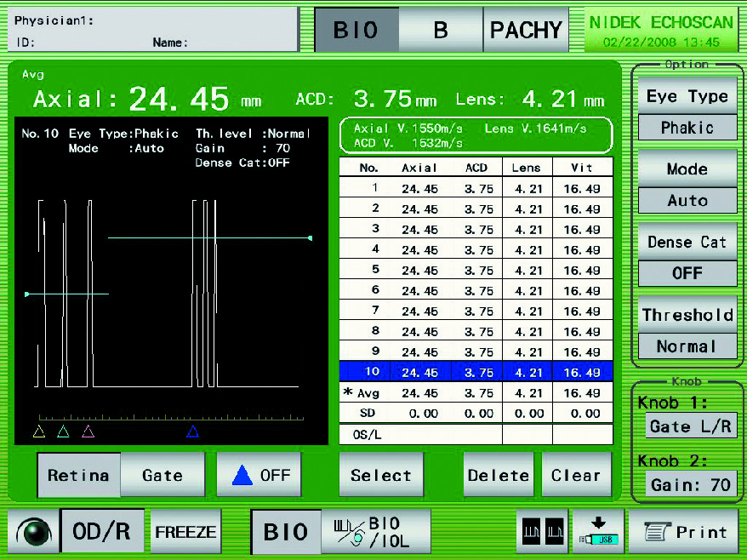The image size is (747, 560).
Task: Switch to the B scan tab
Action: [442, 30]
